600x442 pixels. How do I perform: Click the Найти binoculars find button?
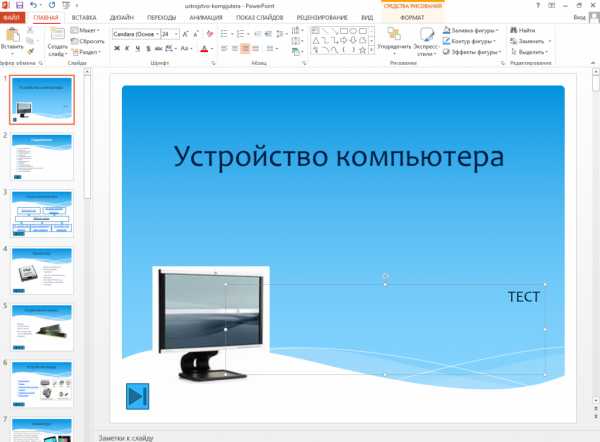[x=523, y=30]
